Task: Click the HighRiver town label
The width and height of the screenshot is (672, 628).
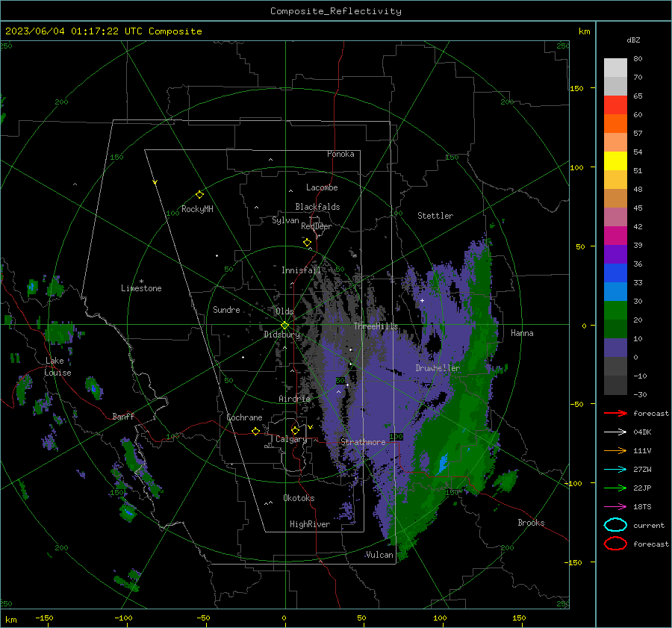Action: 310,524
